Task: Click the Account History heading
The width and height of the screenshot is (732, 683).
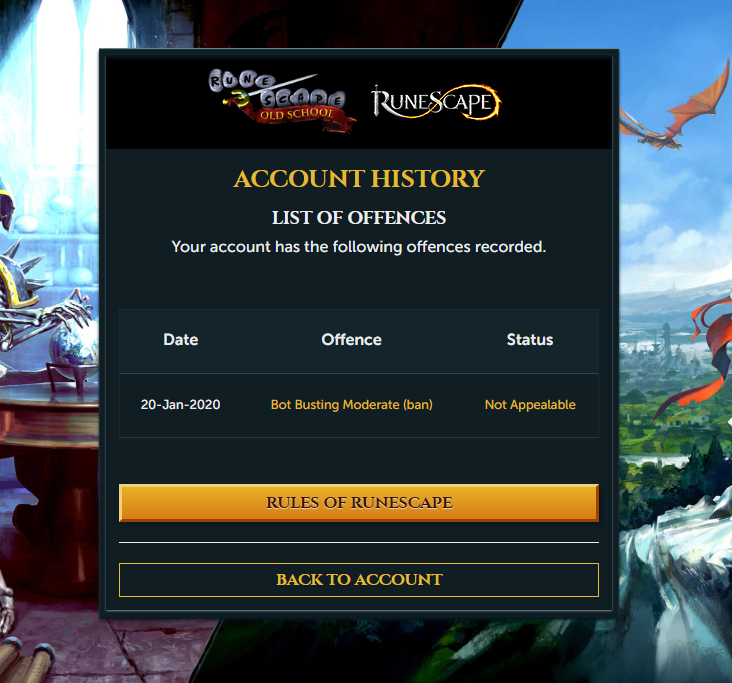Action: (359, 179)
